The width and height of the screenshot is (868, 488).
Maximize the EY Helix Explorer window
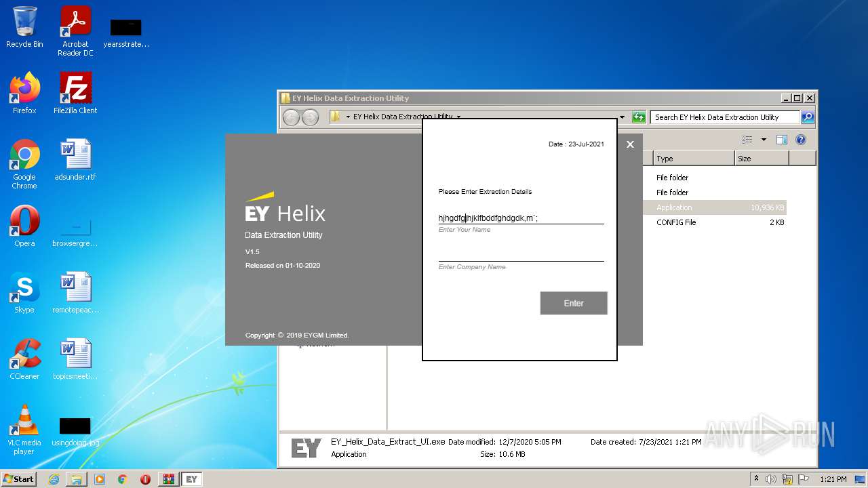797,98
